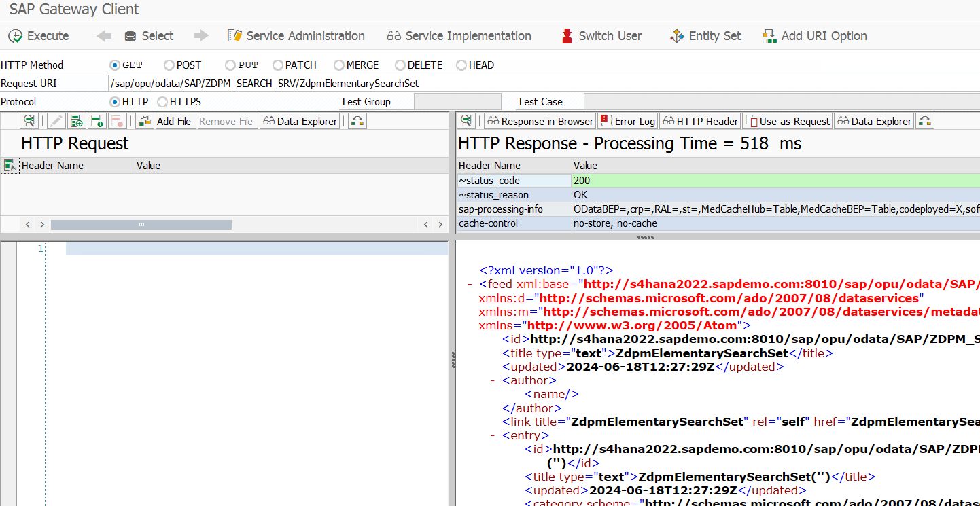Click the find icon in the request toolbar

29,121
